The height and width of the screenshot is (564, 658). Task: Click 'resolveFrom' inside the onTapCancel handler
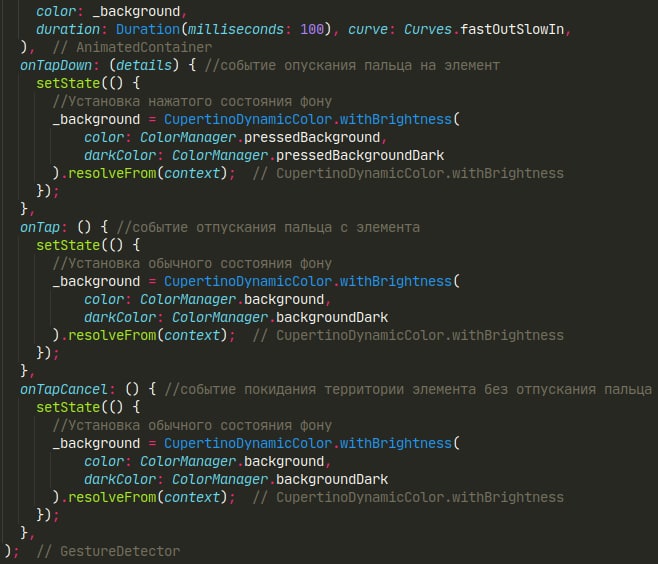112,497
